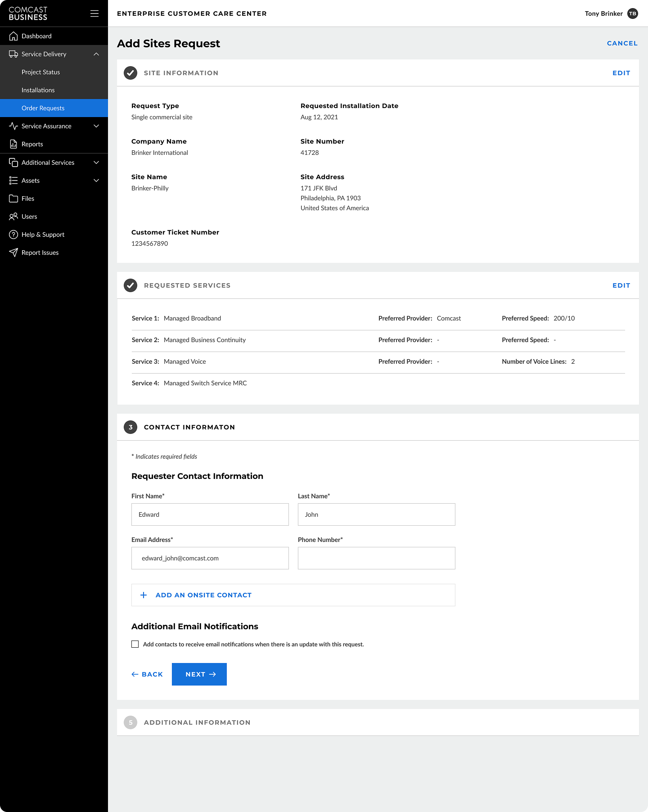Image resolution: width=648 pixels, height=812 pixels.
Task: Click Single commercial site request type
Action: pyautogui.click(x=162, y=117)
